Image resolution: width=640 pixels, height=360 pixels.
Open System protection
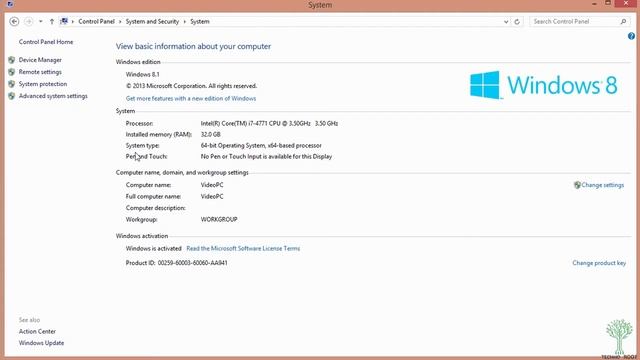[43, 84]
